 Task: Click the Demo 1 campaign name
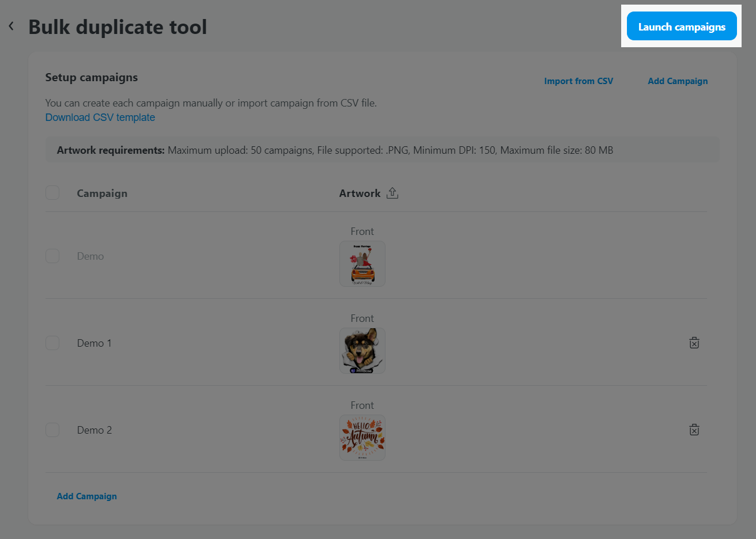94,343
